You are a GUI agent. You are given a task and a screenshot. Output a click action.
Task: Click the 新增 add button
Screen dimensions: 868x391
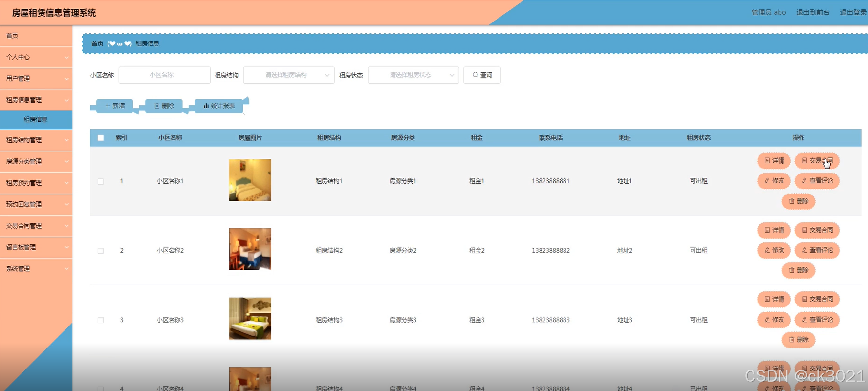click(115, 106)
